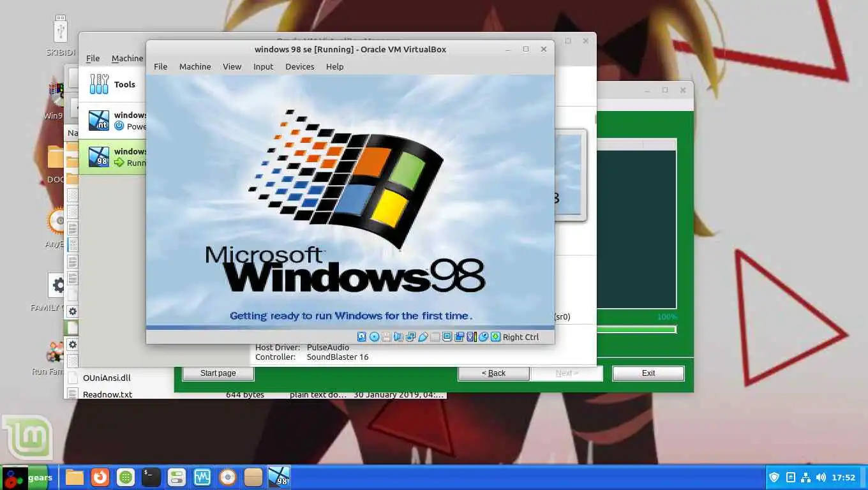This screenshot has width=868, height=490.
Task: Open the Input menu
Action: [263, 66]
